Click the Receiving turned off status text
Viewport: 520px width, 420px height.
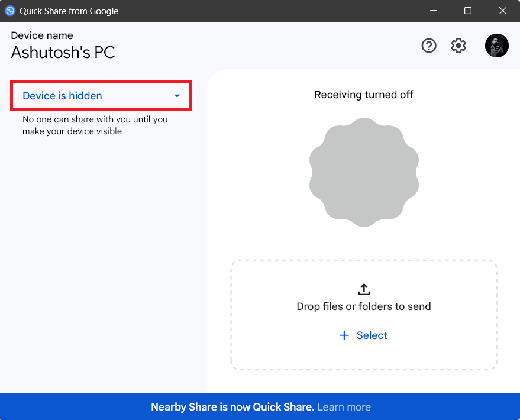(364, 95)
